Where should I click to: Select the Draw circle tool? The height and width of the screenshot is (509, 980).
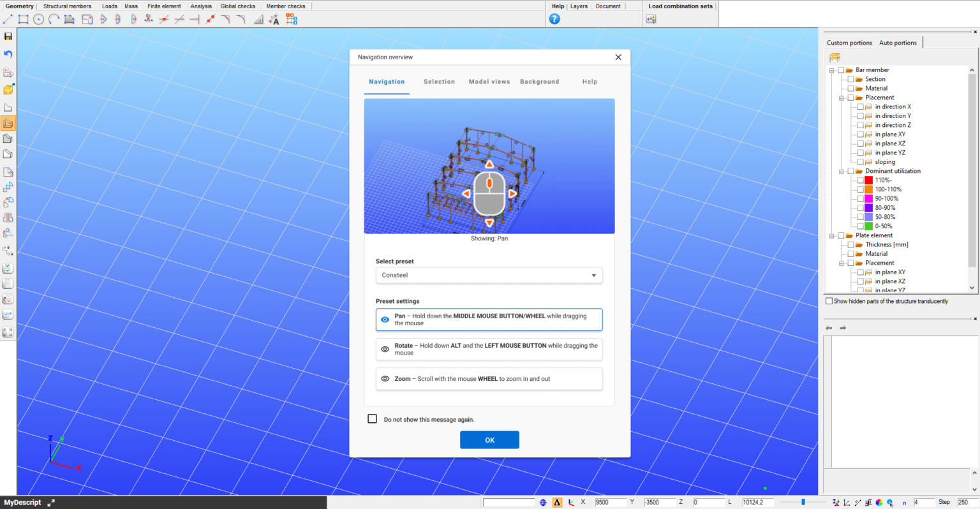pos(39,19)
